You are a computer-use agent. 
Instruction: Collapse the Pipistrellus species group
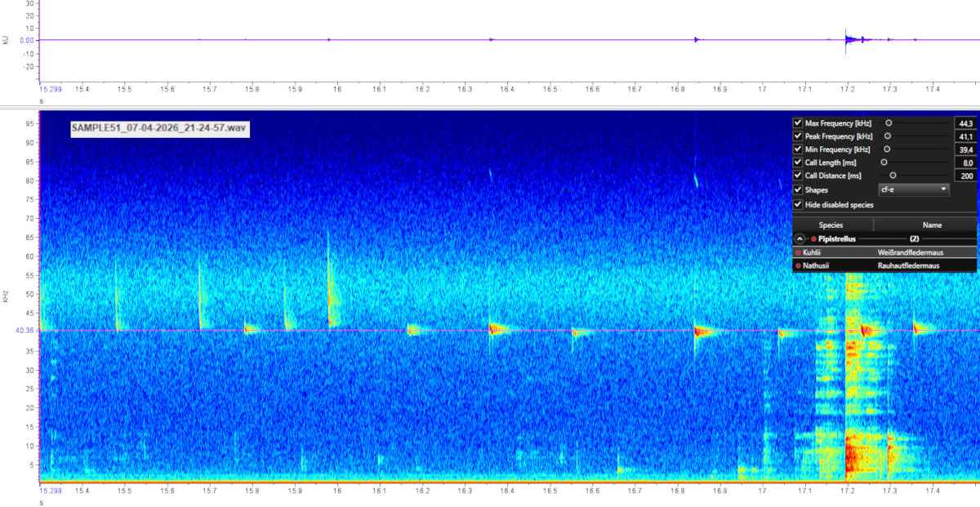coord(800,239)
